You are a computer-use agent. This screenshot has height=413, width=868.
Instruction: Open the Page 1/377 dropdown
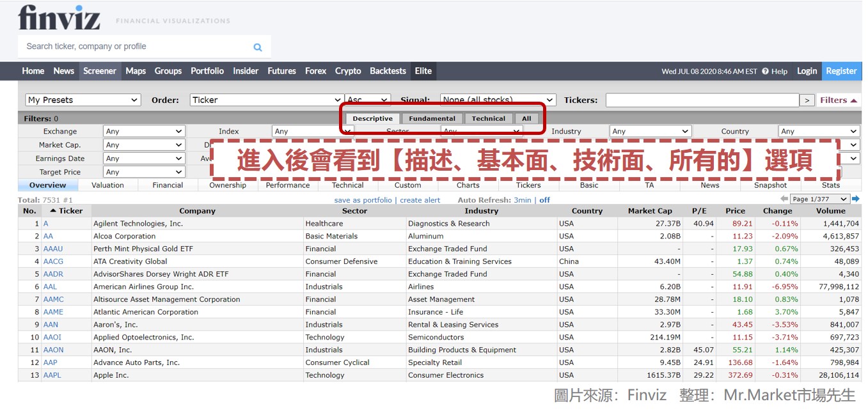(819, 199)
